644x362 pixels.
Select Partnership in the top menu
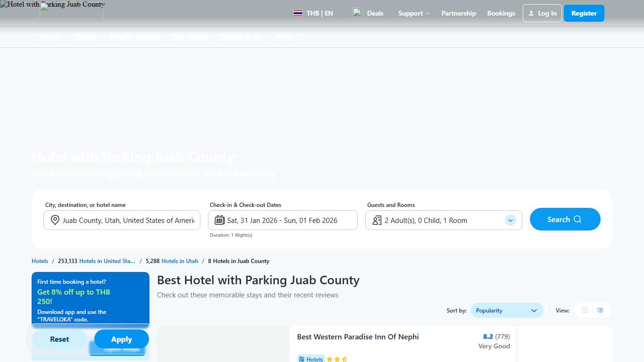click(459, 13)
